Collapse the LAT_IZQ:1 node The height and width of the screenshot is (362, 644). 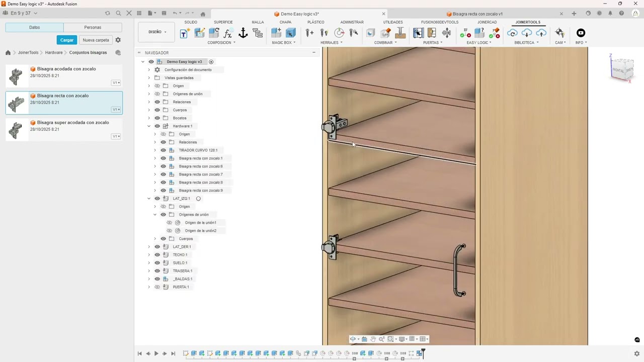pos(149,198)
